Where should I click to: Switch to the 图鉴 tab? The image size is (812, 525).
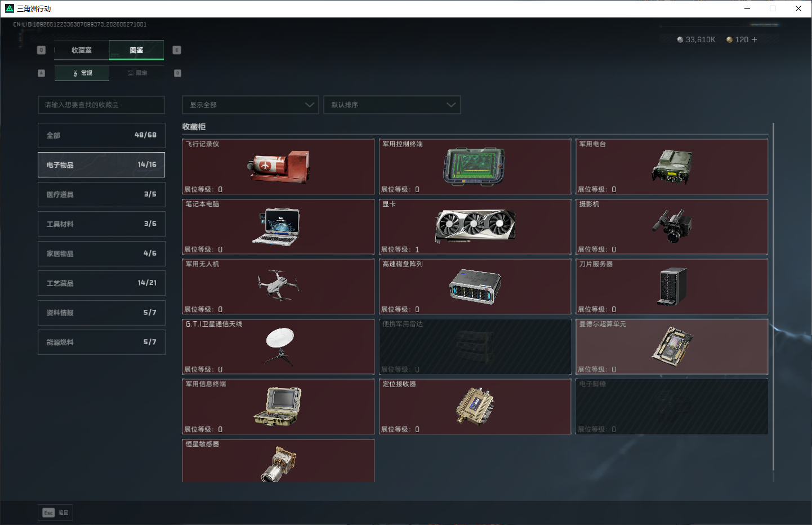tap(136, 50)
